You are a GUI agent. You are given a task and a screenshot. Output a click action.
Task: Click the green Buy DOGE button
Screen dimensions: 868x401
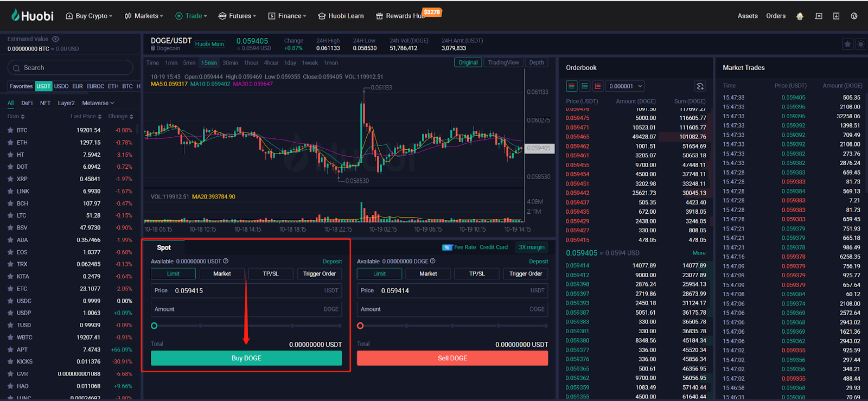click(246, 358)
